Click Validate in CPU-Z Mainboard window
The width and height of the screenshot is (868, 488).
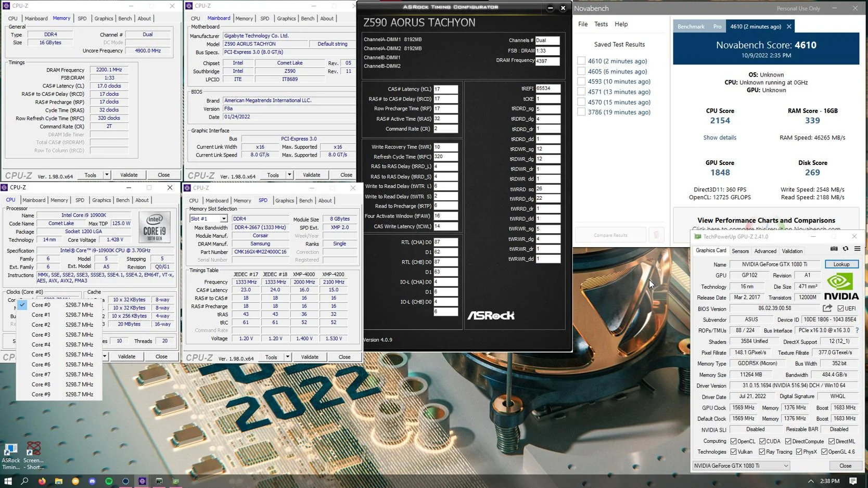(312, 175)
